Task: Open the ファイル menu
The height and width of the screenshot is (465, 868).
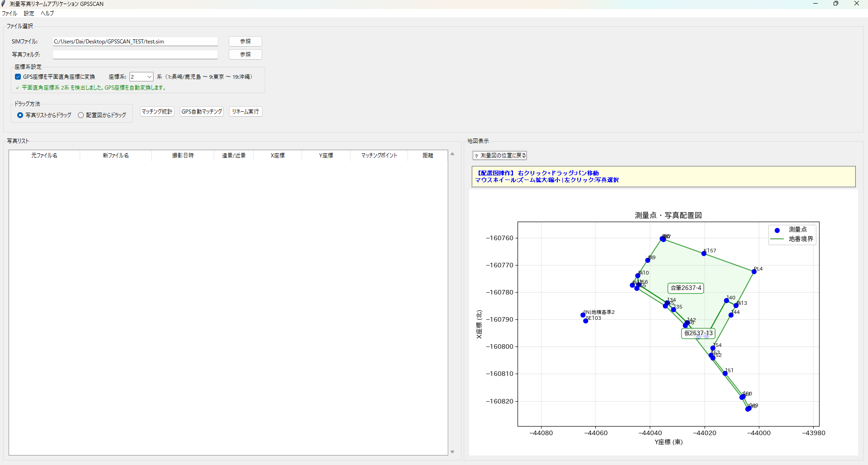Action: [x=9, y=14]
